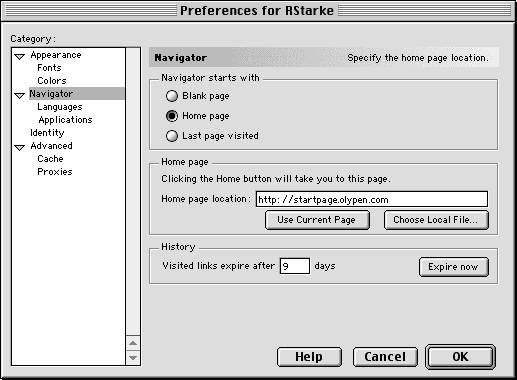Open the Appearance category

click(56, 55)
